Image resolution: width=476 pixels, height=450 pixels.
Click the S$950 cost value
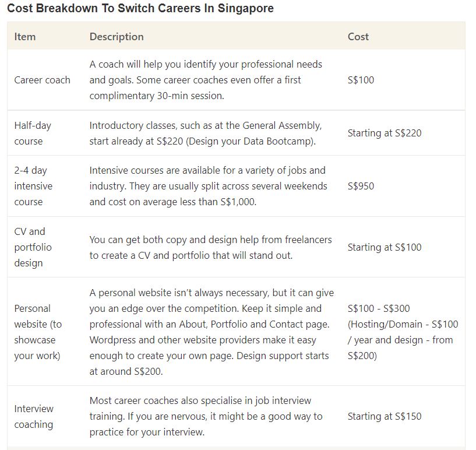pos(361,186)
